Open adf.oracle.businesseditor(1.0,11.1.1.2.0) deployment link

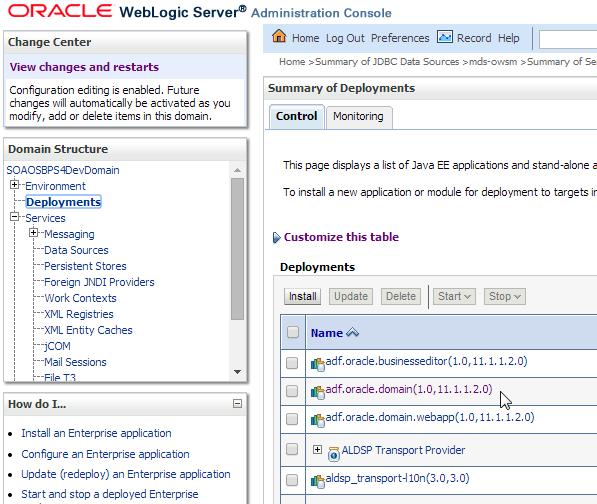click(x=426, y=361)
